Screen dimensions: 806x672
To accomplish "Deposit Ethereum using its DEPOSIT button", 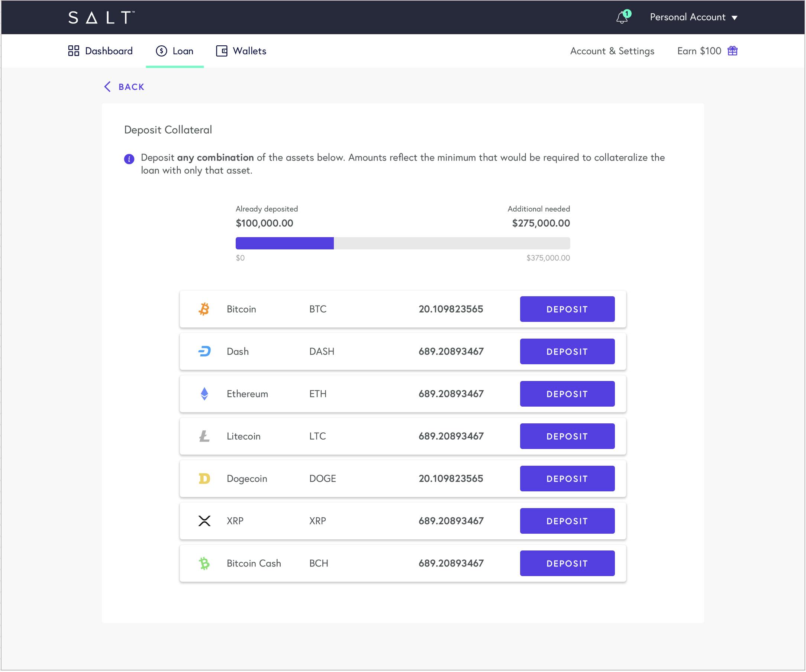I will coord(567,394).
